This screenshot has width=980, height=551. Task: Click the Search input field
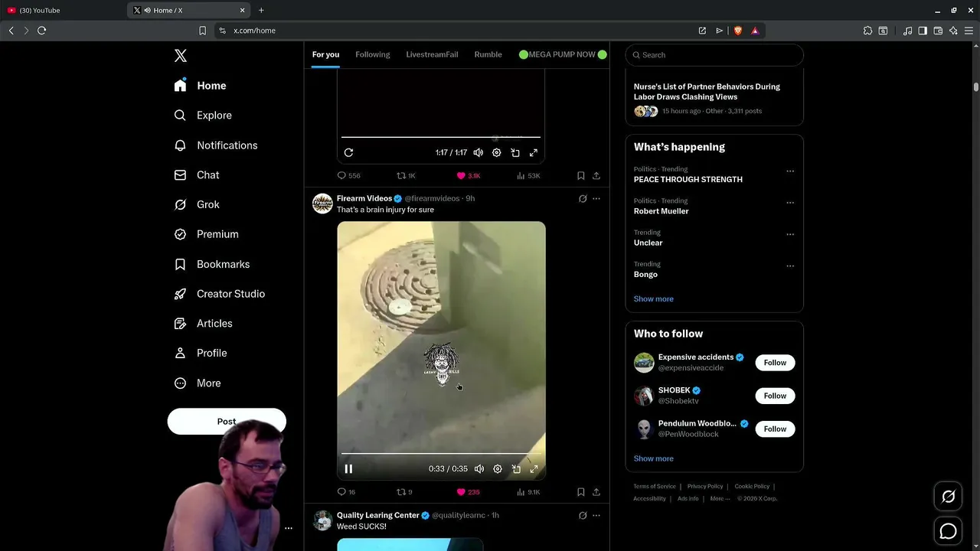click(714, 55)
